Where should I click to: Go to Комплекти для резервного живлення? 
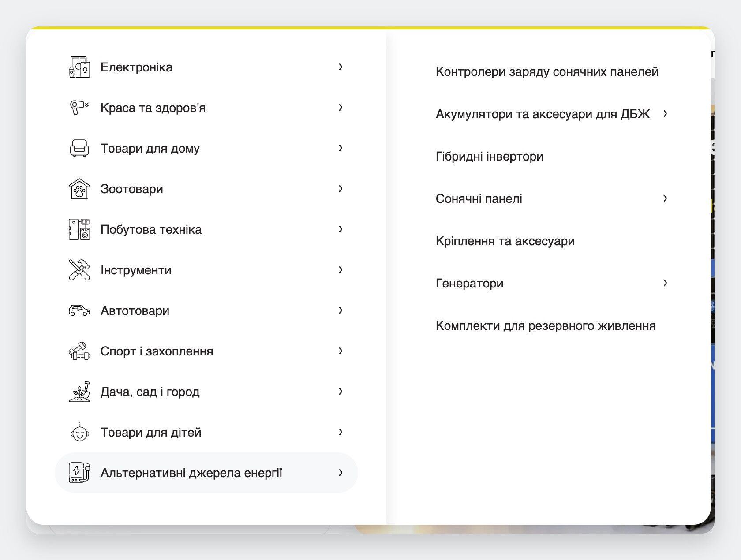[x=546, y=325]
